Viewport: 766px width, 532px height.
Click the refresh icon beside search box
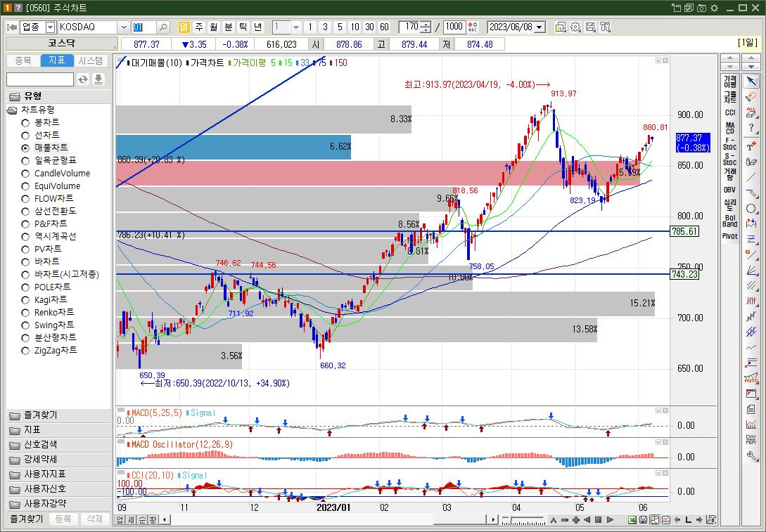coord(83,79)
